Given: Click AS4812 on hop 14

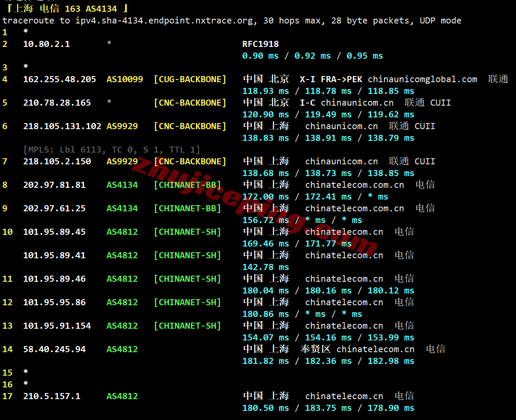Looking at the screenshot, I should (122, 349).
